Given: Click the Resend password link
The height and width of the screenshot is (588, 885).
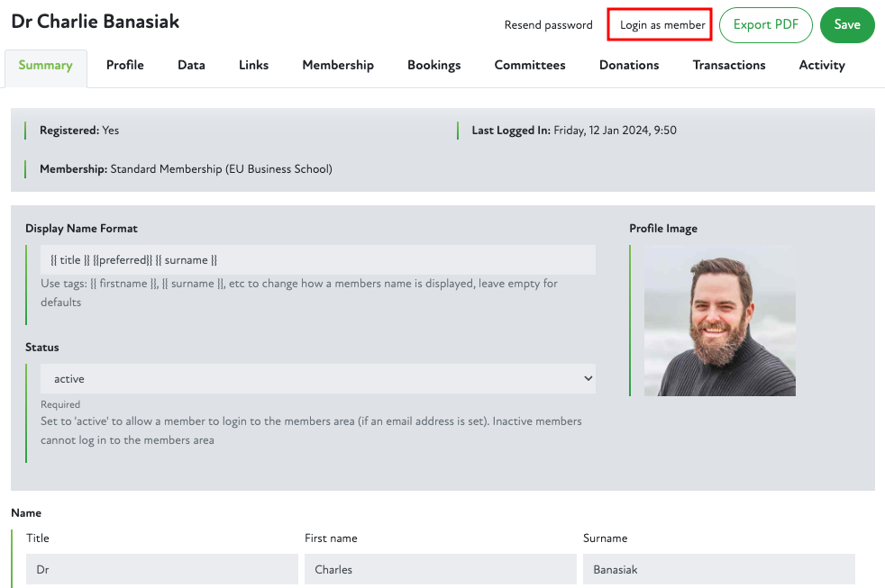Looking at the screenshot, I should [x=548, y=25].
